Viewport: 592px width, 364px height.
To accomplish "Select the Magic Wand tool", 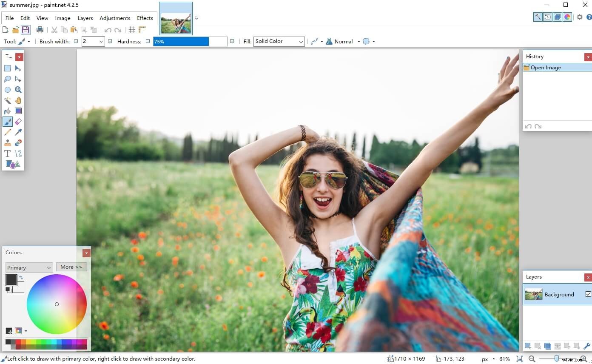I will [x=7, y=100].
